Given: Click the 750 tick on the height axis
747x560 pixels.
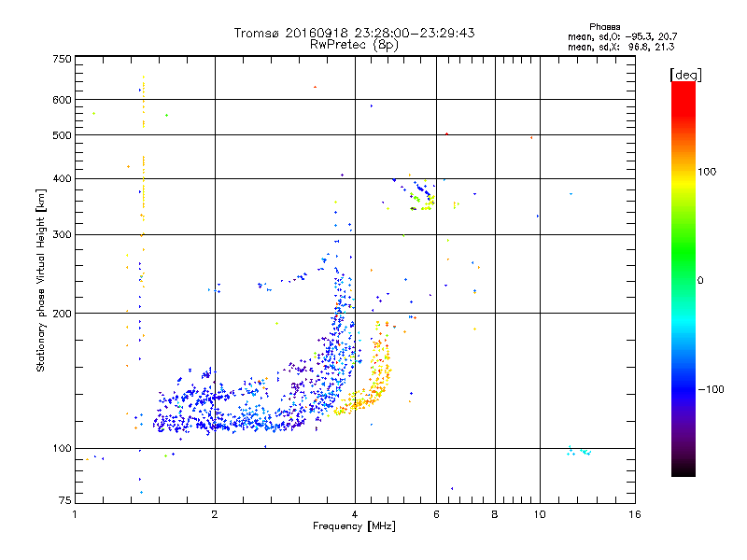Looking at the screenshot, I should pyautogui.click(x=62, y=59).
